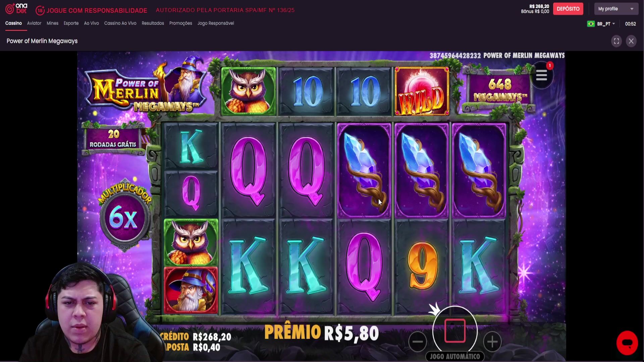Decrease bet with minus button
Screen dimensions: 644x362
click(418, 342)
